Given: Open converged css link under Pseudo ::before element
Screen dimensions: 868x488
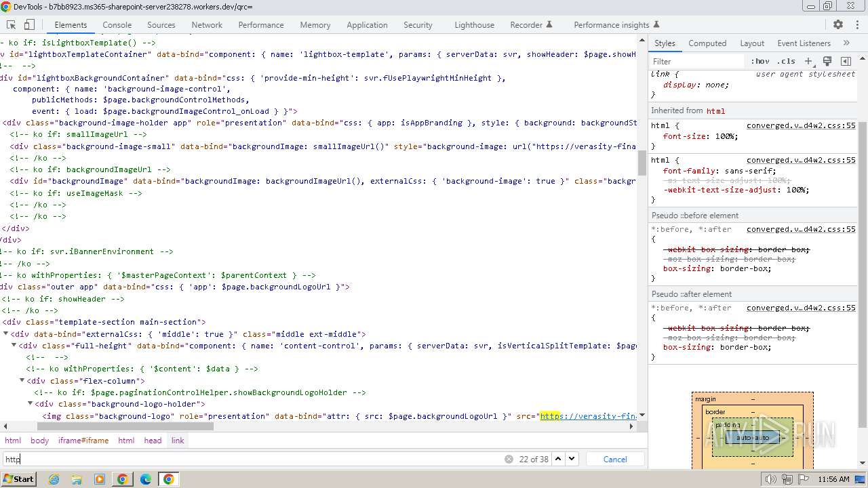Looking at the screenshot, I should 801,229.
